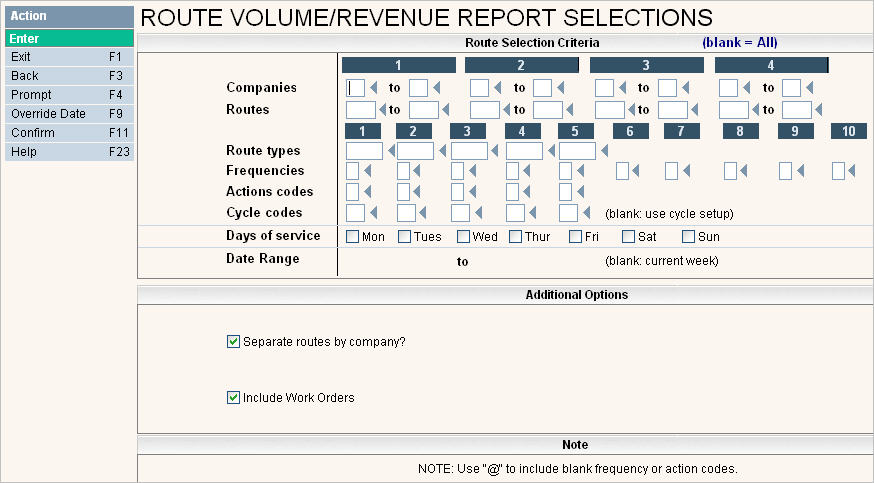Choose Prompt F4 from Action menu
The image size is (874, 483).
[69, 95]
